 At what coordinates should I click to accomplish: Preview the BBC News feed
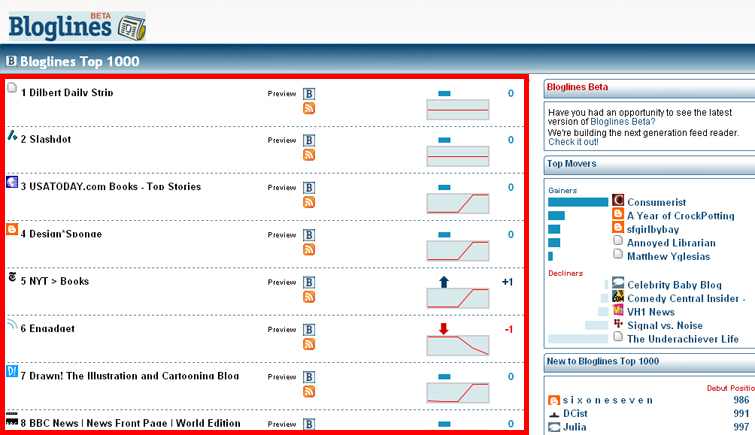click(282, 424)
